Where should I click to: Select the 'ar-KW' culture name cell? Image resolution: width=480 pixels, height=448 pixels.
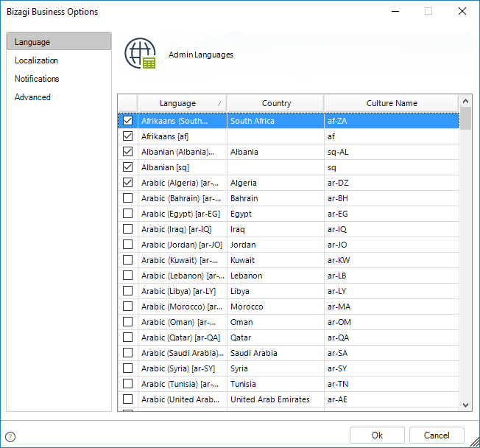(392, 260)
